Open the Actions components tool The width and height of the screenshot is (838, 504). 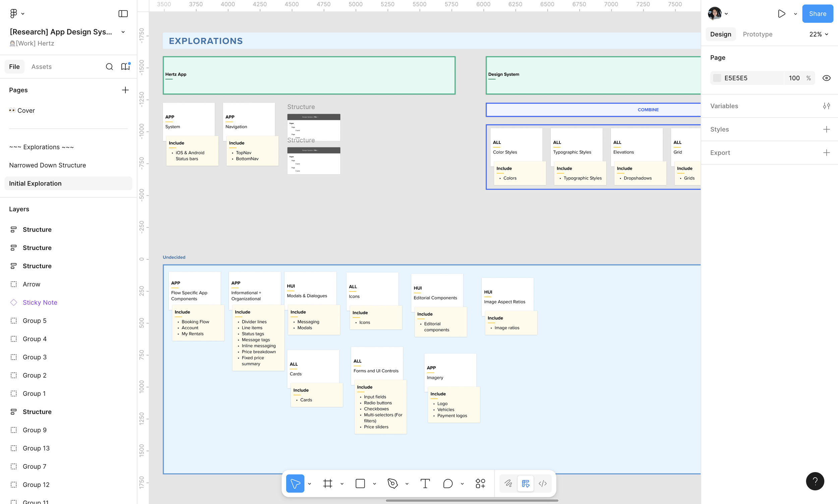(480, 483)
